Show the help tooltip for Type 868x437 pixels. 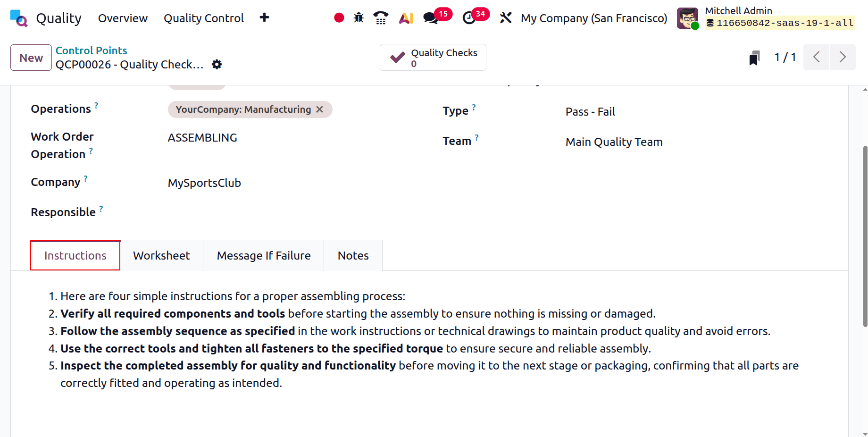point(474,107)
